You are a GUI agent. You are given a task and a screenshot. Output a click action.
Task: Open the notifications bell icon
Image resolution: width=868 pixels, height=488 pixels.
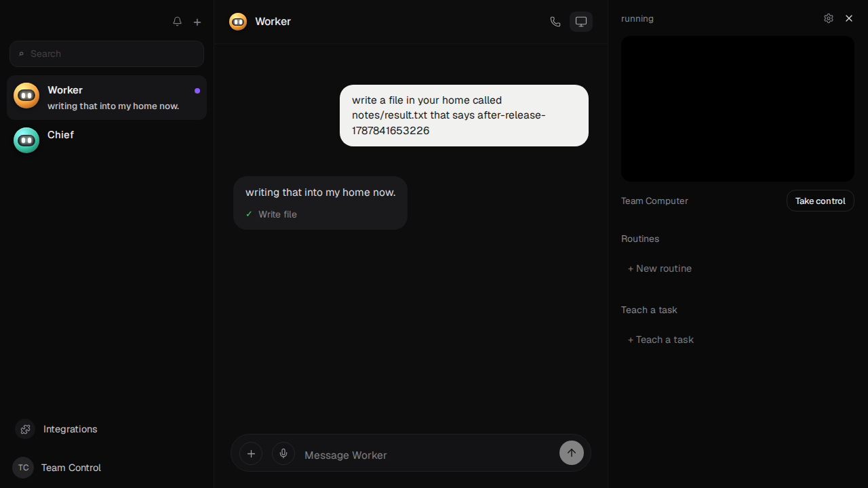point(177,22)
